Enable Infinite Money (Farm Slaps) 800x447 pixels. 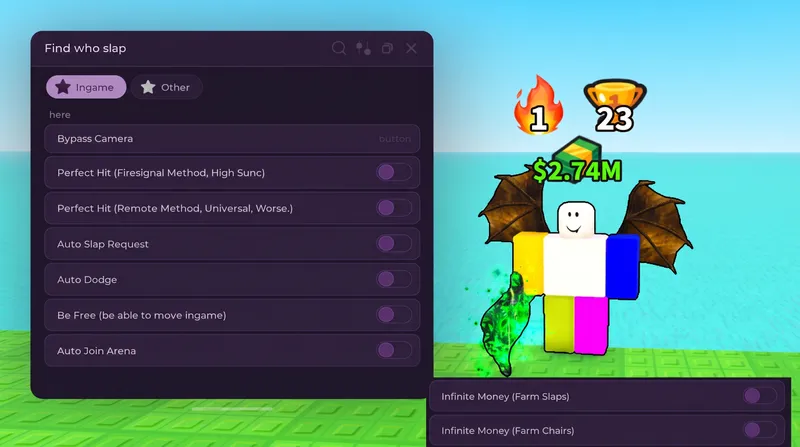(760, 396)
